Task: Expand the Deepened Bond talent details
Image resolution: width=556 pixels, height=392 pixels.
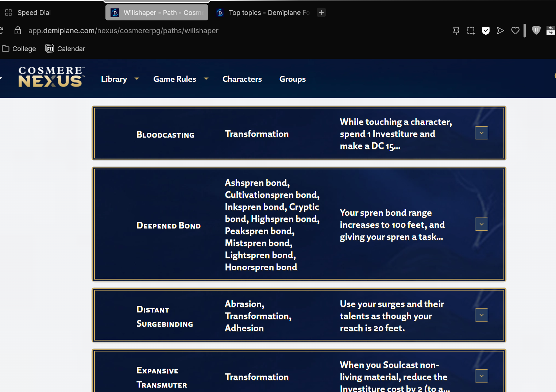Action: (481, 224)
